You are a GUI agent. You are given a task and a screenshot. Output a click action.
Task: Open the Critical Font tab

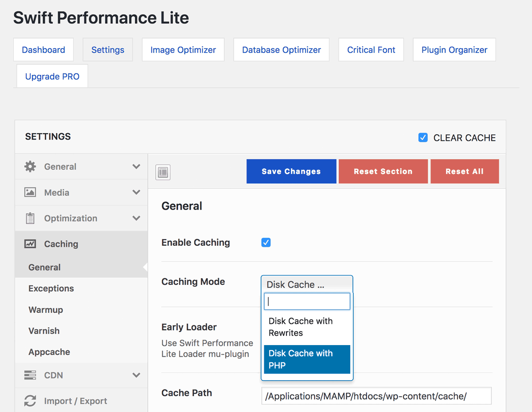tap(371, 50)
